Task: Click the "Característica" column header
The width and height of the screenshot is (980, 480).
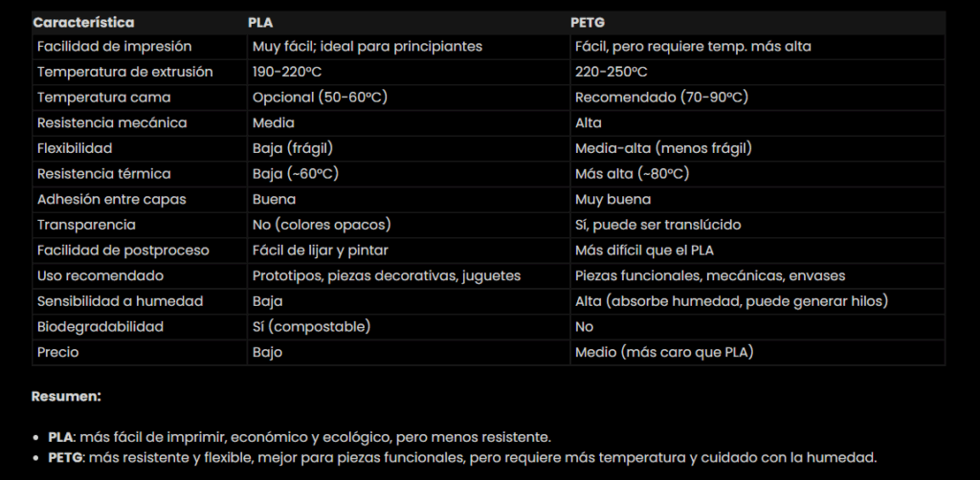Action: click(x=85, y=22)
